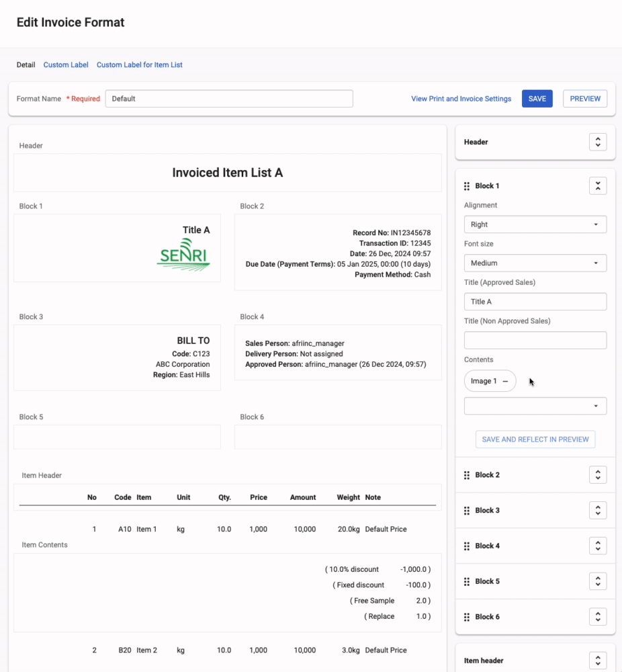Click the 'Invoiced Item List A' header text

click(228, 173)
